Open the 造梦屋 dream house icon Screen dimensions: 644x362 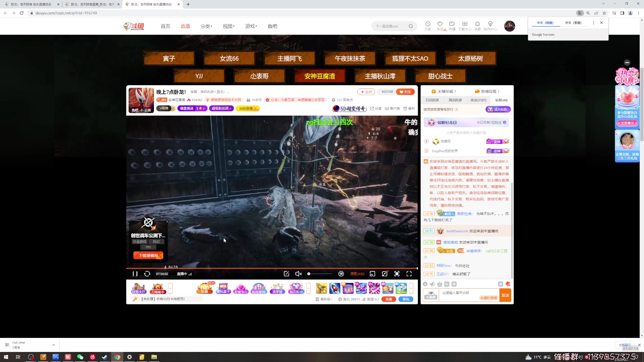tap(277, 288)
